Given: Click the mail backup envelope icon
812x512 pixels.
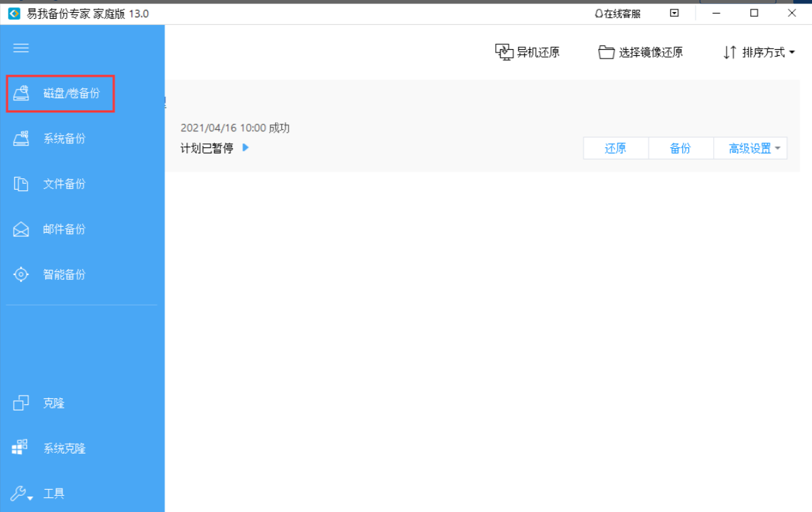Looking at the screenshot, I should click(22, 229).
